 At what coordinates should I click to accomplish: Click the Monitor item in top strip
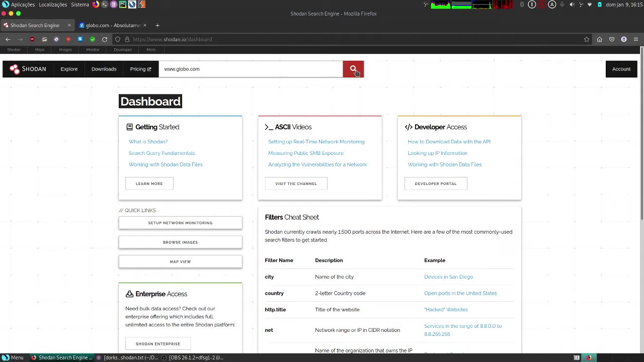tap(93, 49)
